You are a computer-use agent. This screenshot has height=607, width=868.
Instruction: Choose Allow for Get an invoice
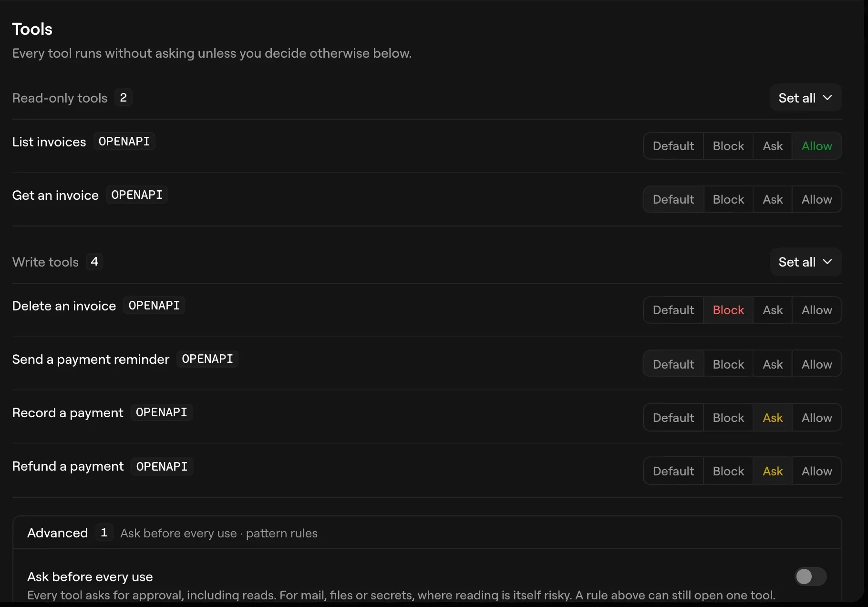816,199
